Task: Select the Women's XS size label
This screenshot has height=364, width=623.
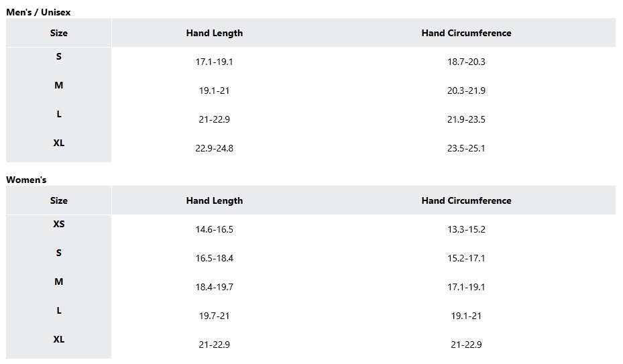Action: pyautogui.click(x=59, y=224)
